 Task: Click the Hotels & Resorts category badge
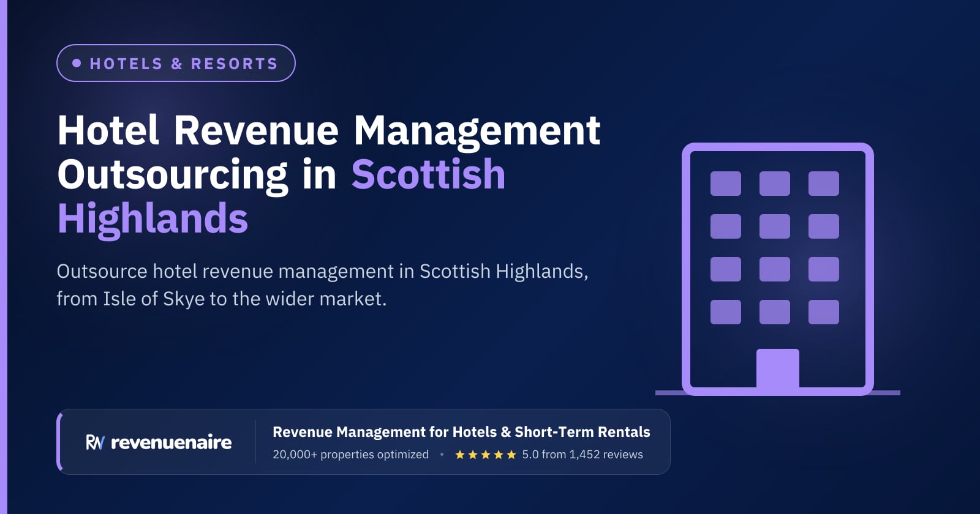point(176,63)
